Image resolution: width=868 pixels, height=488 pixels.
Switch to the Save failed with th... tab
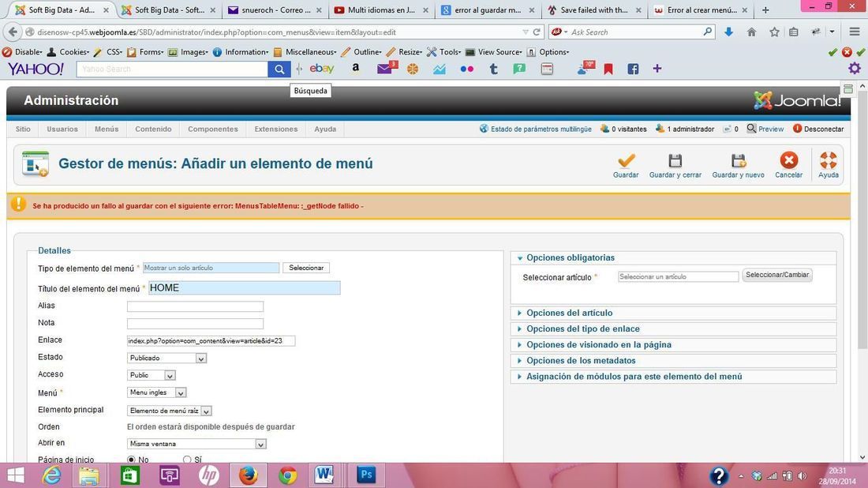pos(593,10)
